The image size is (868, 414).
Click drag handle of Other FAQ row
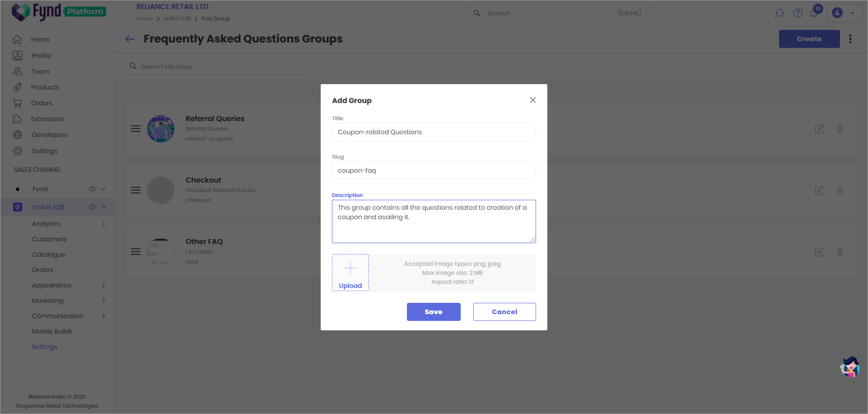click(x=135, y=252)
